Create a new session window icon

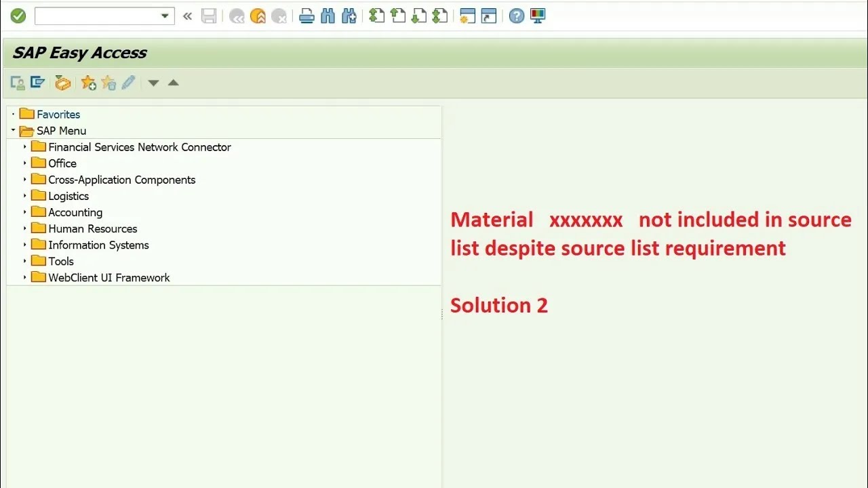467,16
